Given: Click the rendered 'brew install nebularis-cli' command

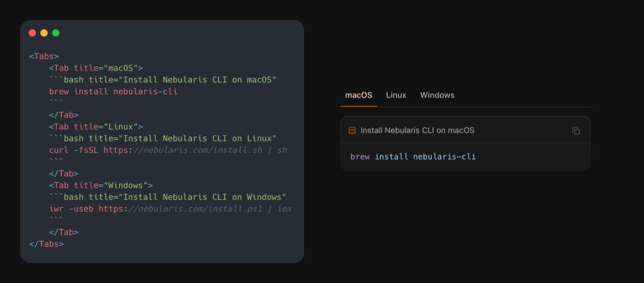Looking at the screenshot, I should click(x=413, y=157).
